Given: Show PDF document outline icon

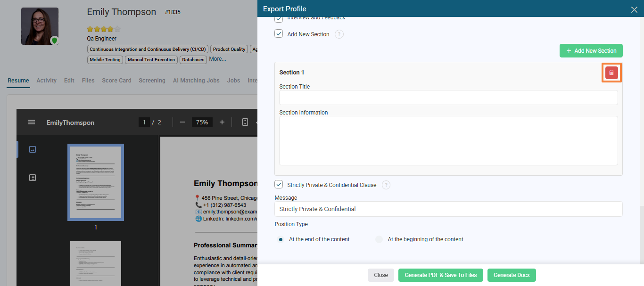Looking at the screenshot, I should (x=33, y=178).
